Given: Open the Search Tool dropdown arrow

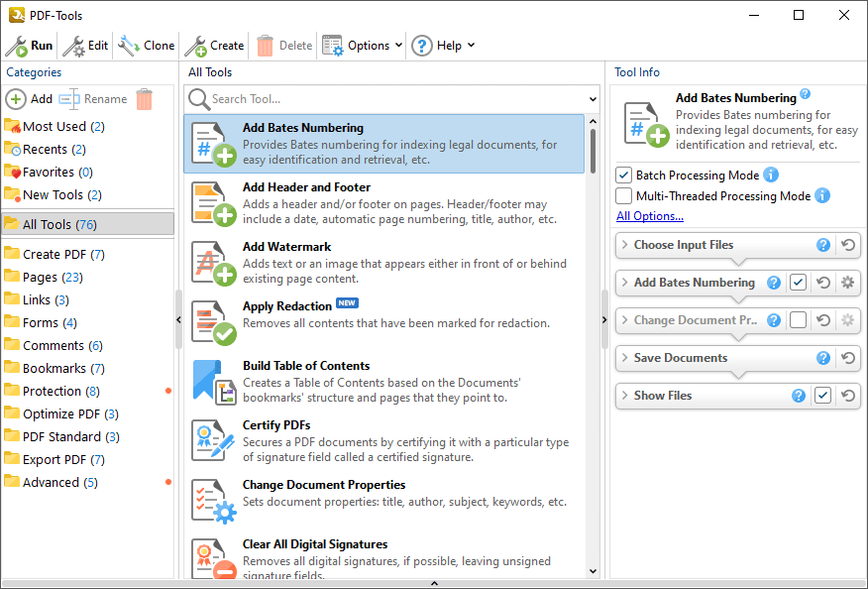Looking at the screenshot, I should pos(593,99).
